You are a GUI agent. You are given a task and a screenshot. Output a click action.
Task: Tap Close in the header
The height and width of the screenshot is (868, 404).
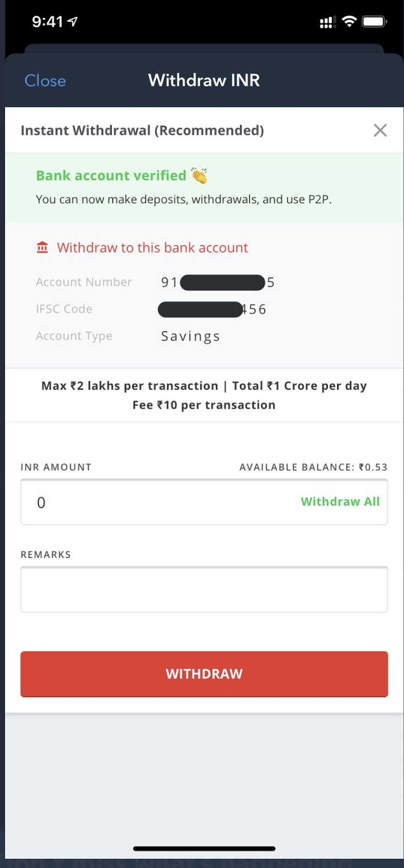(x=45, y=81)
